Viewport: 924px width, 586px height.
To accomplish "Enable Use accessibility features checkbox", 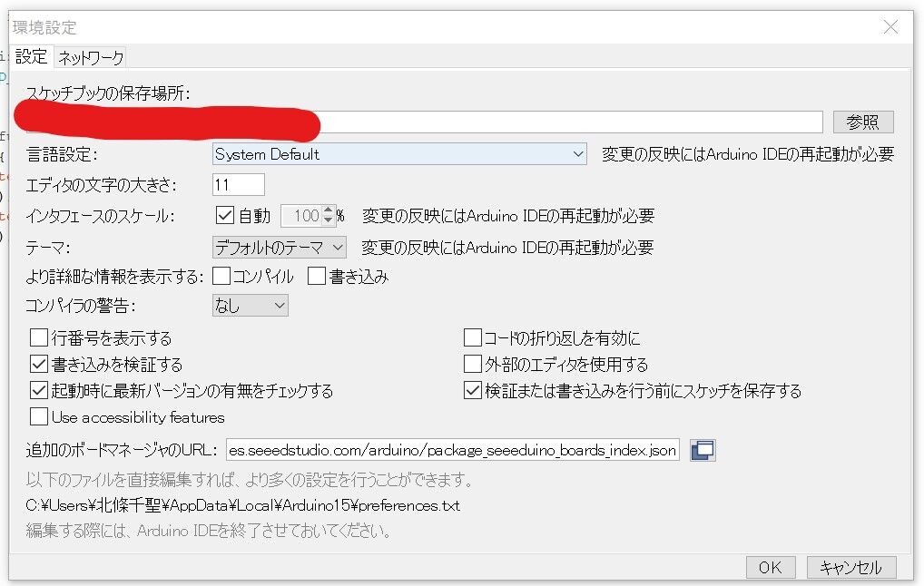I will coord(39,416).
